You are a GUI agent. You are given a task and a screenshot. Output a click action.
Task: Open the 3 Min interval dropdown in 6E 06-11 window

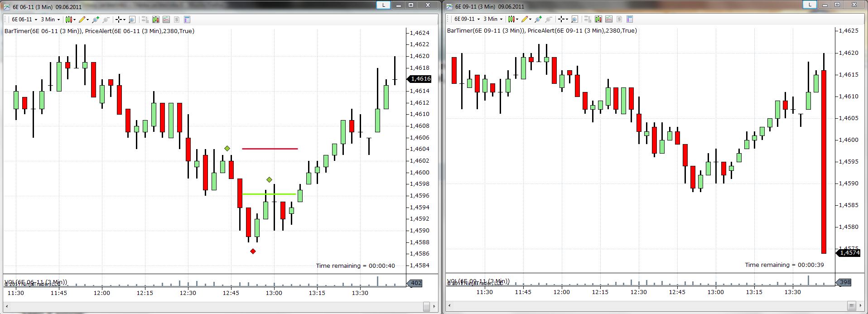pyautogui.click(x=50, y=19)
